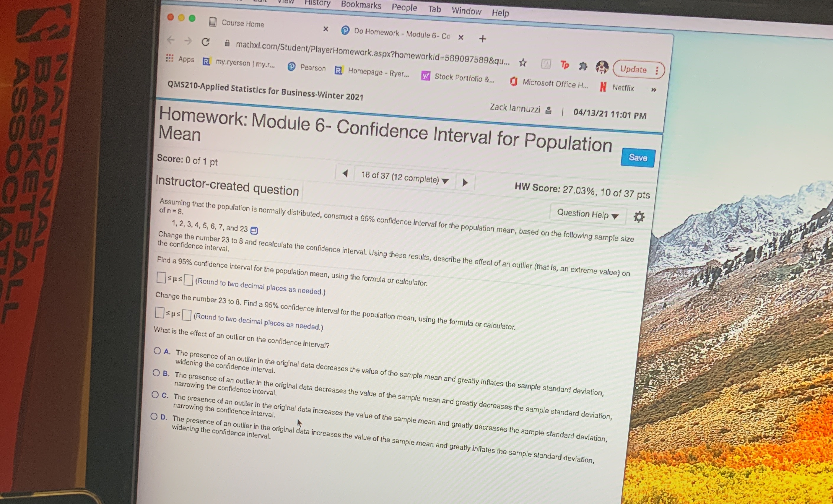Open the Stock Portfolio bookmark
This screenshot has height=504, width=833.
(458, 77)
